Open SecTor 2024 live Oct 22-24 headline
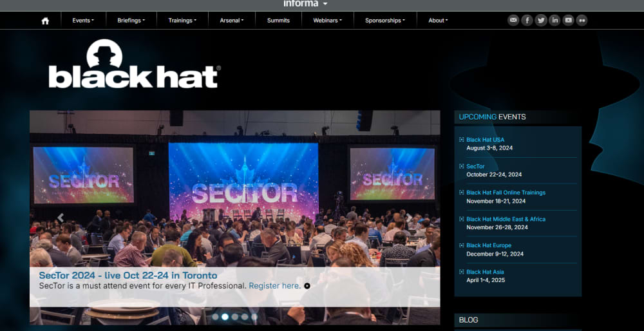 coord(128,275)
